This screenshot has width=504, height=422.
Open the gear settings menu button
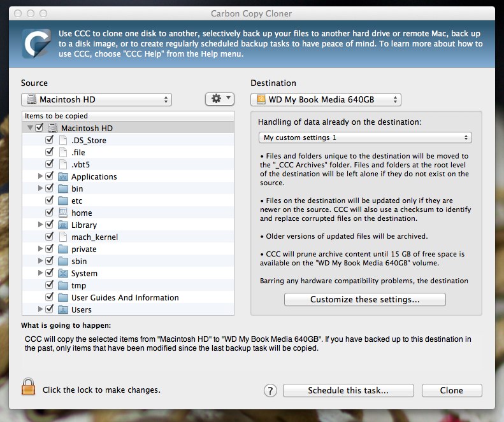[x=220, y=99]
